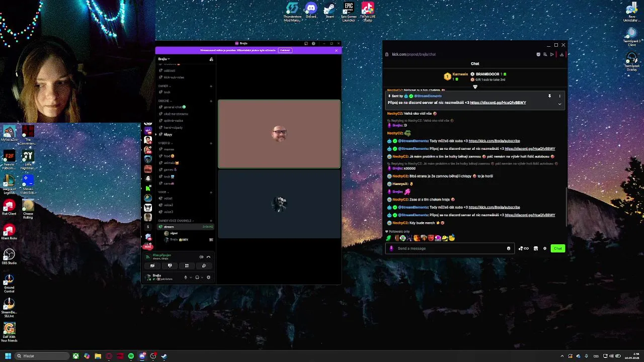Open MyVoiceZoo desktop shortcut
This screenshot has width=644, height=362.
(x=9, y=133)
